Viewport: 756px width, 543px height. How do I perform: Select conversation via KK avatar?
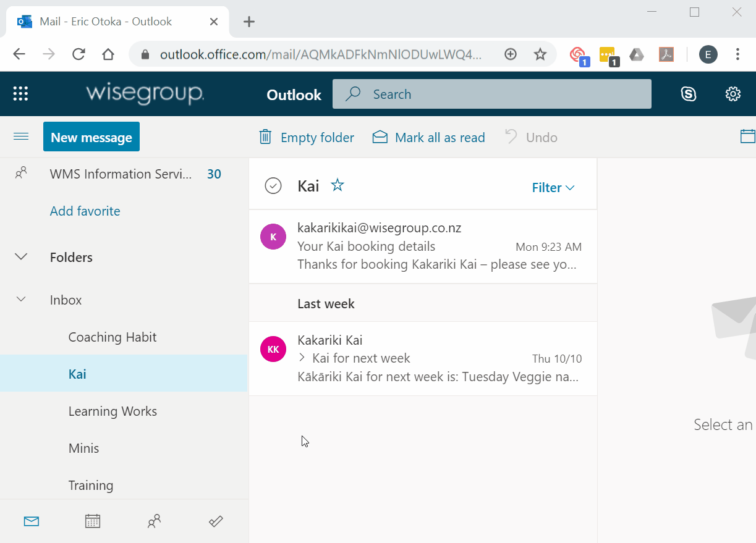[x=273, y=349]
